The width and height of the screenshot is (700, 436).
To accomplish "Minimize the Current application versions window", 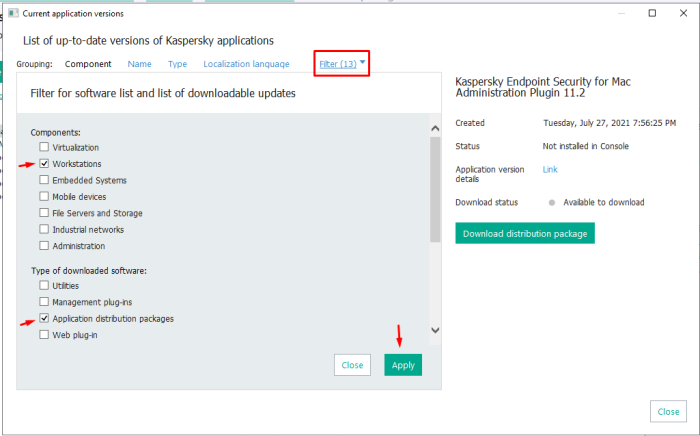I will click(621, 13).
